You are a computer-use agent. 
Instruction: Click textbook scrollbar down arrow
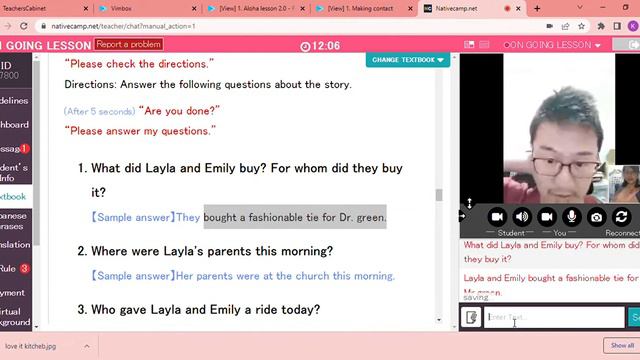click(439, 320)
